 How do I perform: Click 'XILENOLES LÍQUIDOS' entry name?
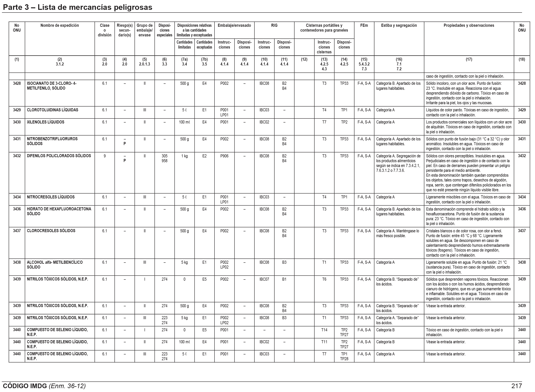click(45, 122)
